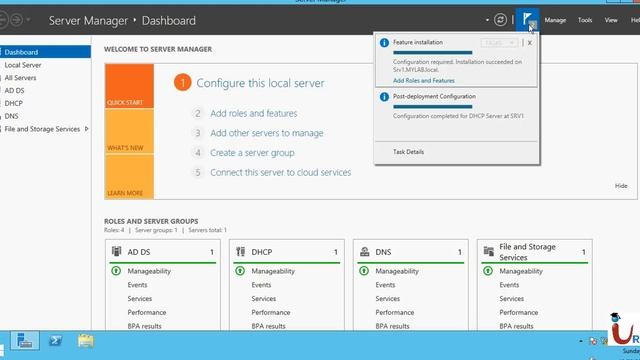Screen dimensions: 640x360
Task: Open Task Details in notification panel
Action: 409,152
